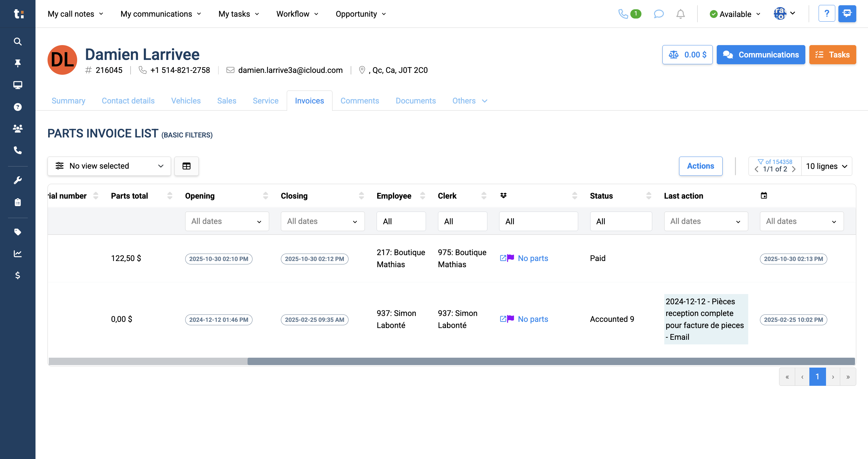Click the pin icon in sidebar
The image size is (868, 459).
[18, 63]
